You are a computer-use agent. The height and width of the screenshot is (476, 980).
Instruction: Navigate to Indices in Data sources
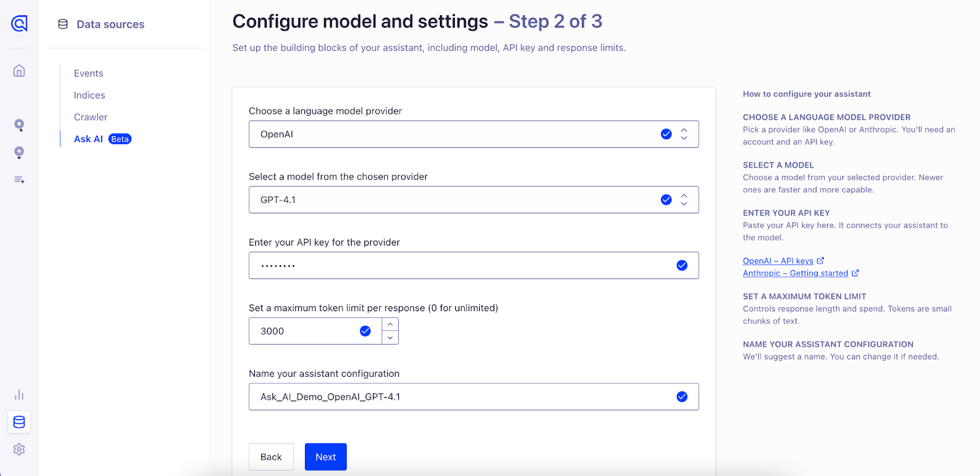tap(89, 96)
